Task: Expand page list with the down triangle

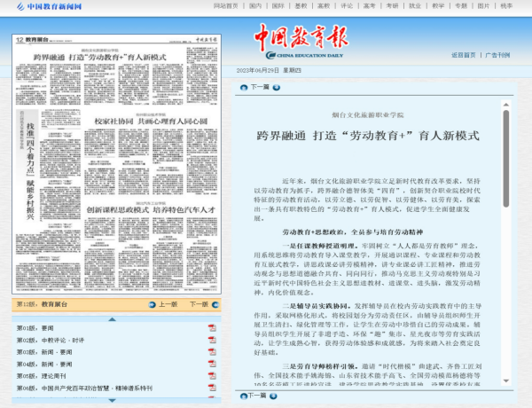Action: click(112, 401)
